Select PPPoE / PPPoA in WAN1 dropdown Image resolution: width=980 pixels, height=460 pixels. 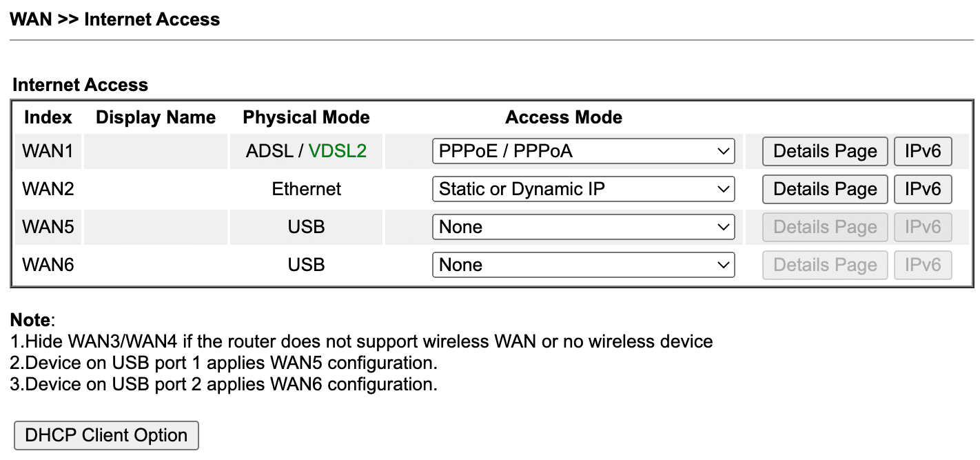point(583,151)
